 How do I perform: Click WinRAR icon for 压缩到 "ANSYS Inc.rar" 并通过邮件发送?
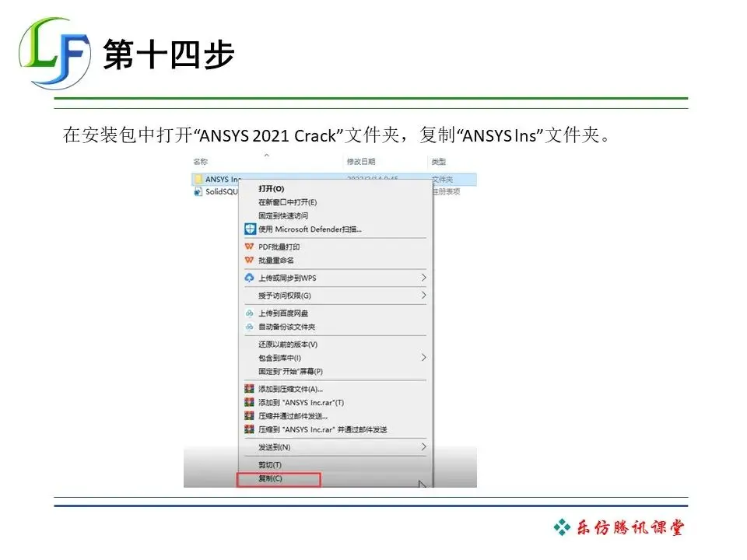click(x=249, y=429)
